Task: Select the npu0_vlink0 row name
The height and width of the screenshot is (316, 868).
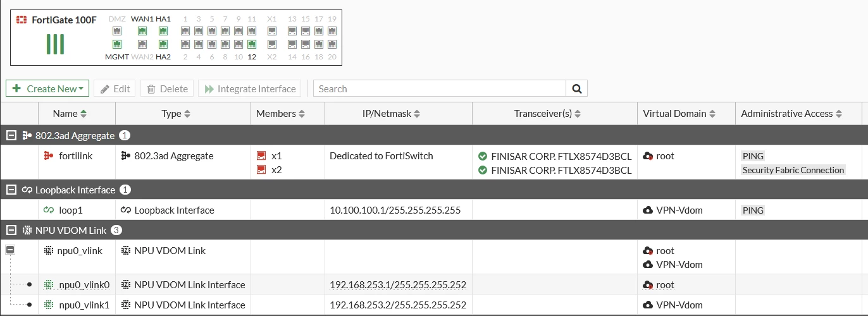Action: [x=84, y=284]
